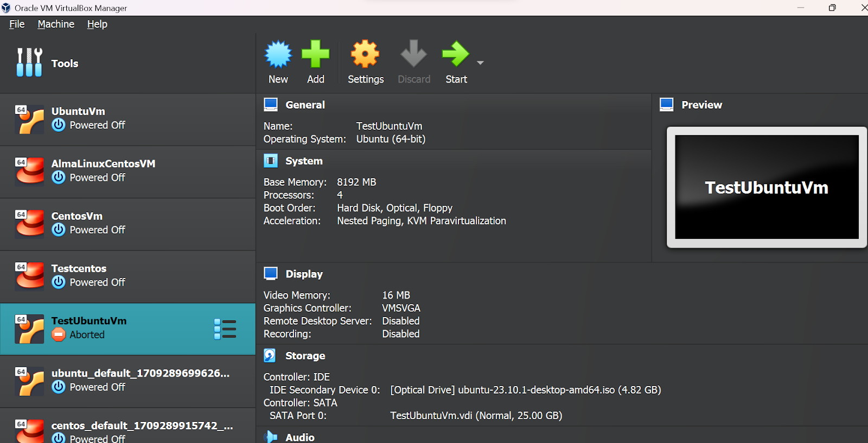Click the Testcentos red hat icon
Screen dimensions: 868x443
[x=29, y=276]
